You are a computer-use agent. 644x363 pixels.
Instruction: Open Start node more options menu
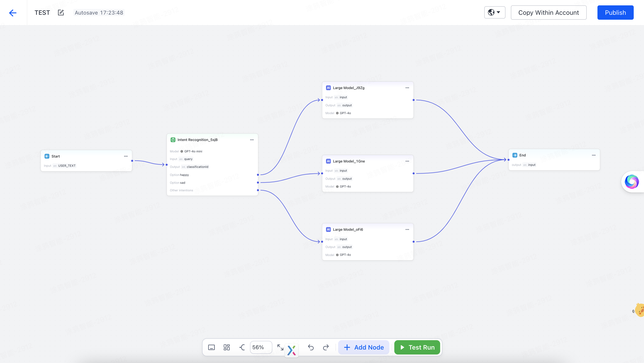tap(126, 156)
